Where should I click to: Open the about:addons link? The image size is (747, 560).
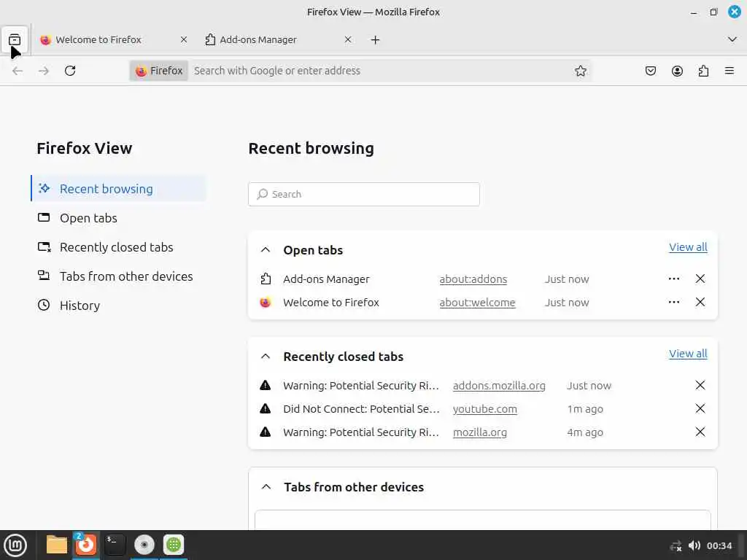[x=473, y=279]
